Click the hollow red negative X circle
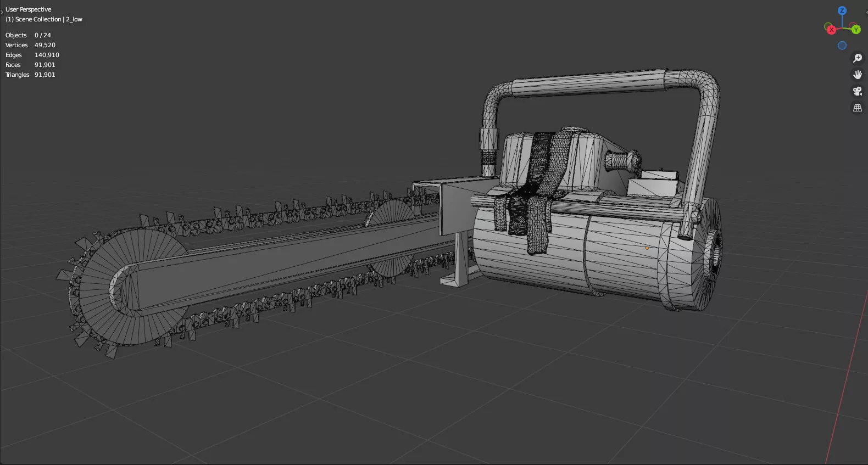868x465 pixels. pyautogui.click(x=853, y=25)
